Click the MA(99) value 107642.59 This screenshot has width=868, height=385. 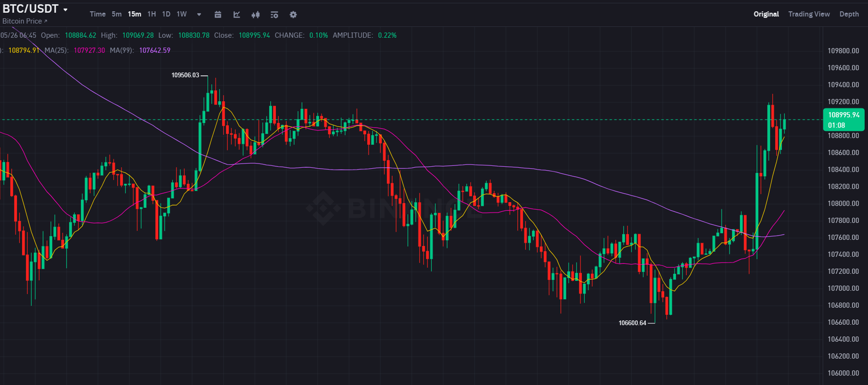click(155, 50)
